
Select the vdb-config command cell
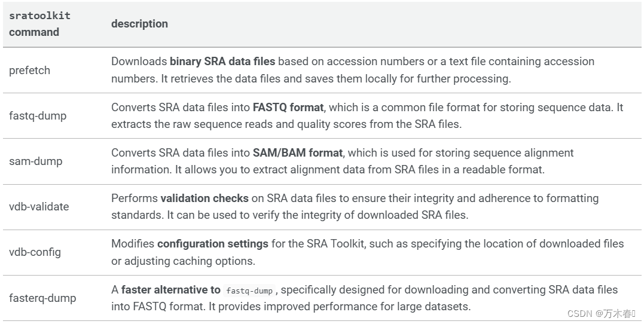coord(35,252)
